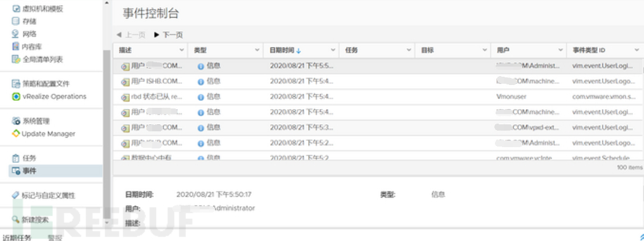Click the 策略和配置文件 icon

tap(16, 84)
